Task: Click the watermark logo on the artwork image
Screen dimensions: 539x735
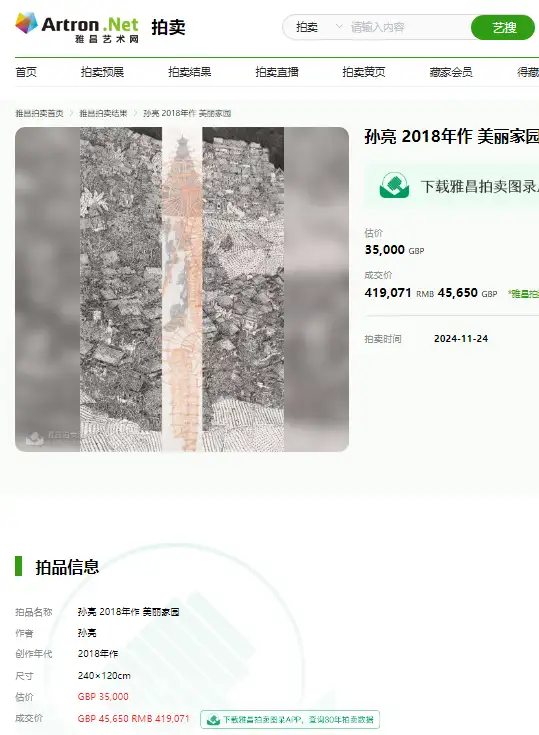Action: (35, 438)
